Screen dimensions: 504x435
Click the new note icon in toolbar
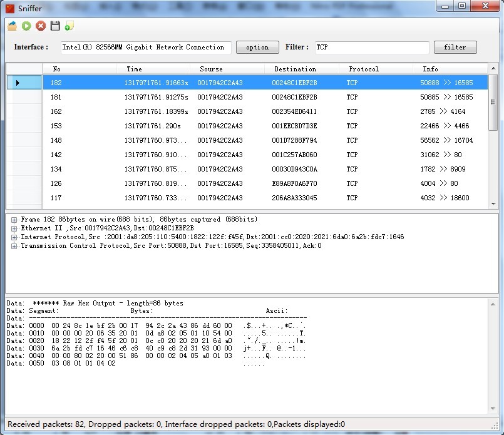coord(69,26)
